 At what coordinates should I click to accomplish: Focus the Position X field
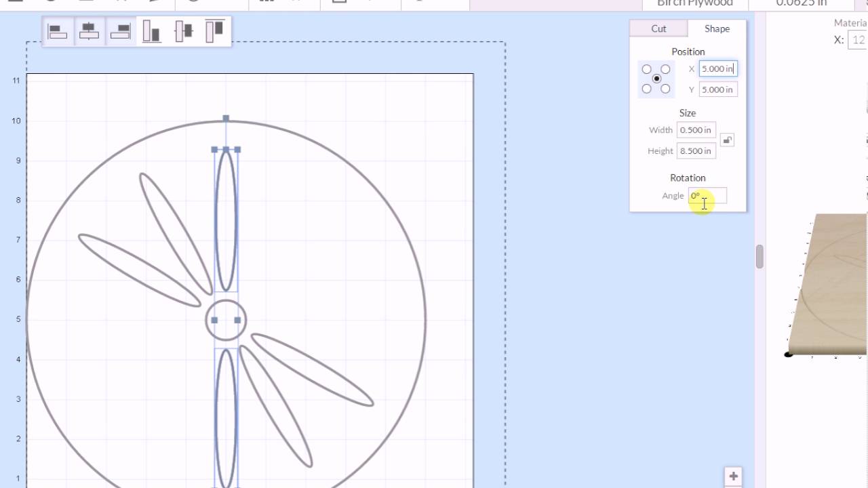click(x=718, y=68)
